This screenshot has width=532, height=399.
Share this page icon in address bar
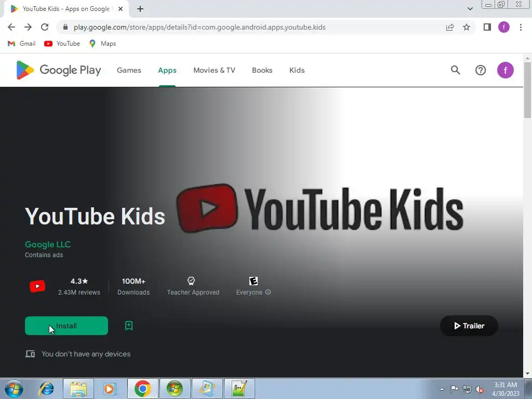(450, 27)
